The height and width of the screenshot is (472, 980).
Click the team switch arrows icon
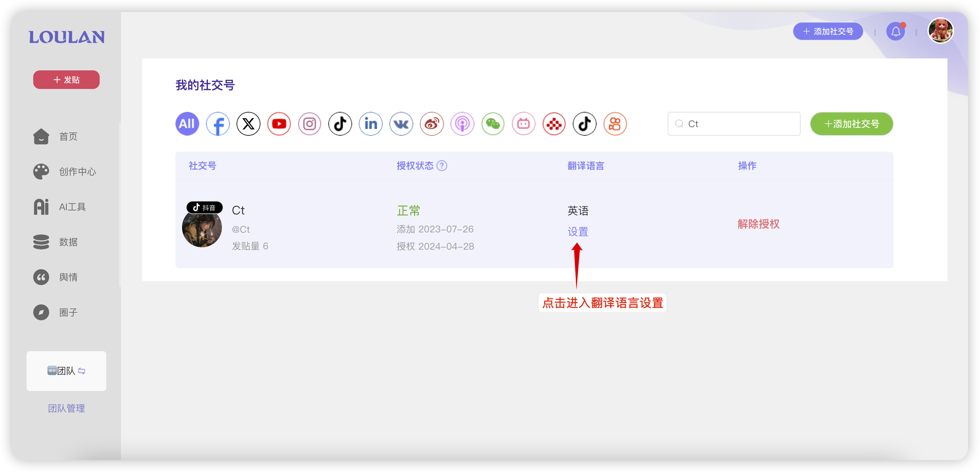point(82,371)
